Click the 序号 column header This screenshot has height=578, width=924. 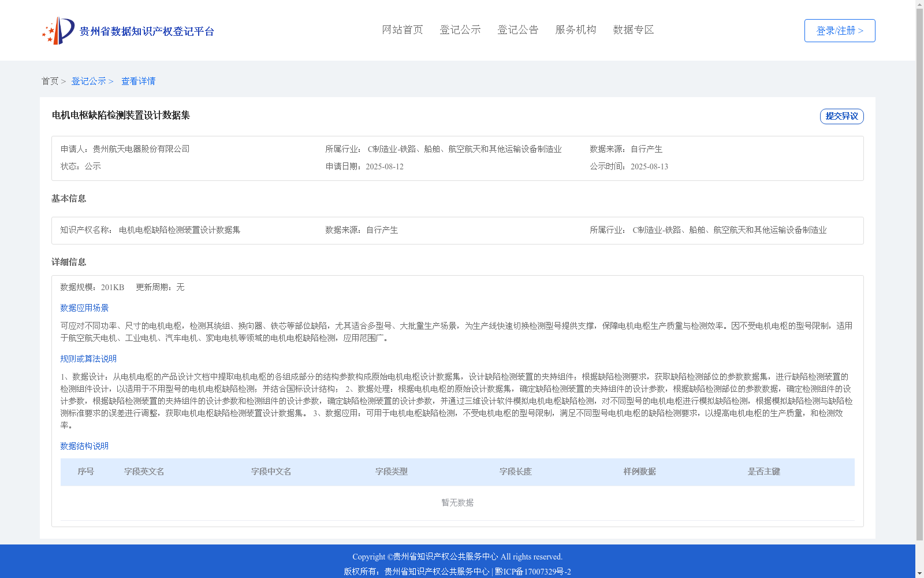[x=86, y=472]
